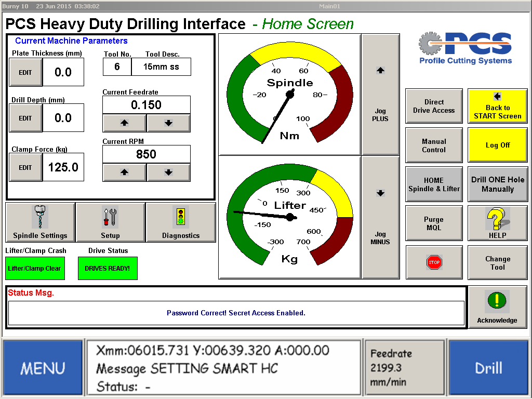Image resolution: width=532 pixels, height=399 pixels.
Task: Click the Spindle Nm torque gauge
Action: pyautogui.click(x=290, y=94)
